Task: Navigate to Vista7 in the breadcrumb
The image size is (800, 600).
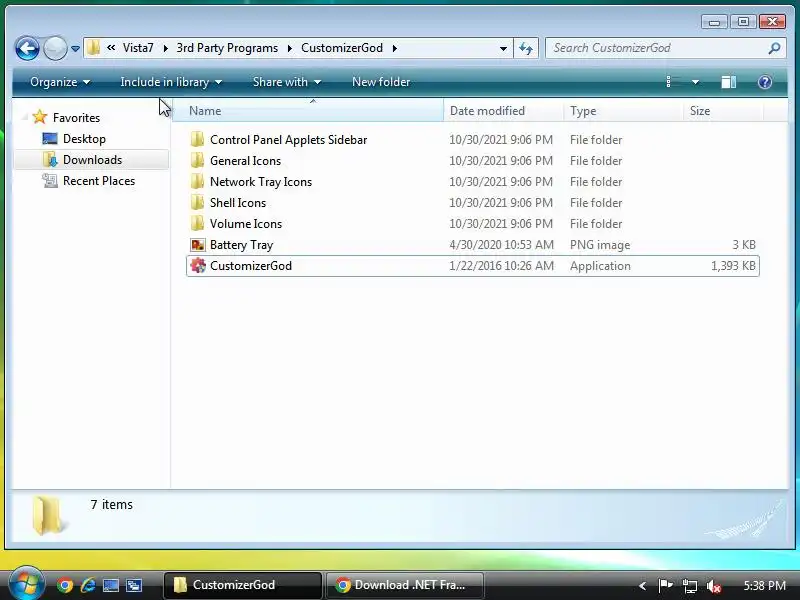Action: tap(138, 48)
